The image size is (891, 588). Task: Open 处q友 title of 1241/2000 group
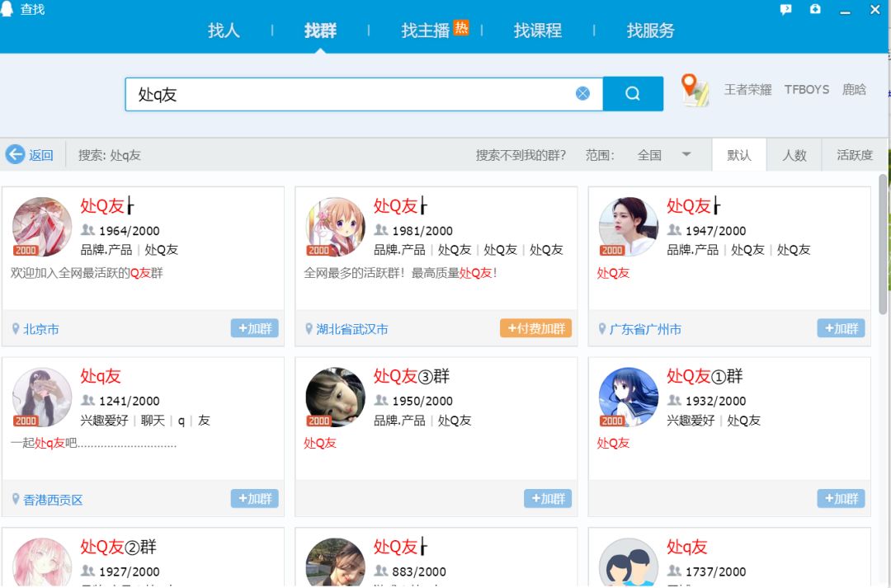[101, 376]
